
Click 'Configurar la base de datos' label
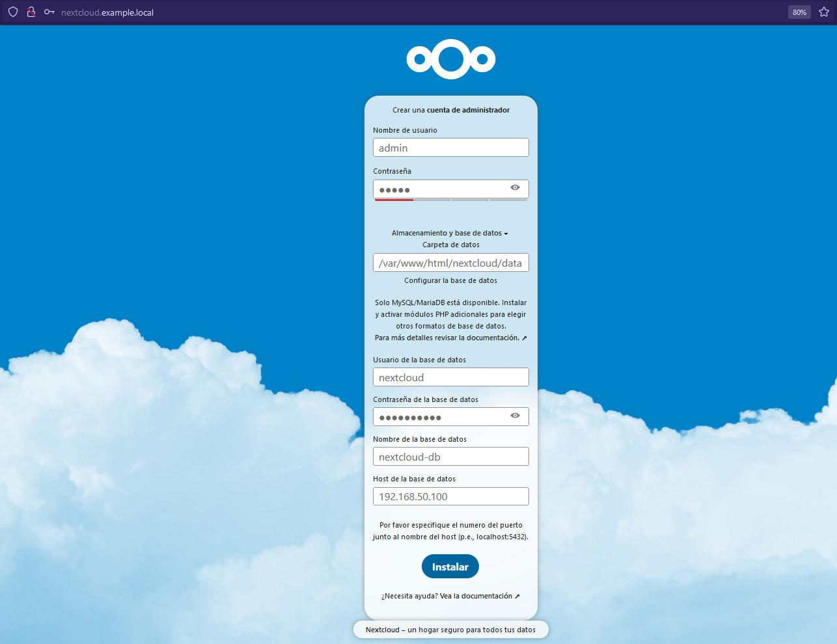point(450,280)
